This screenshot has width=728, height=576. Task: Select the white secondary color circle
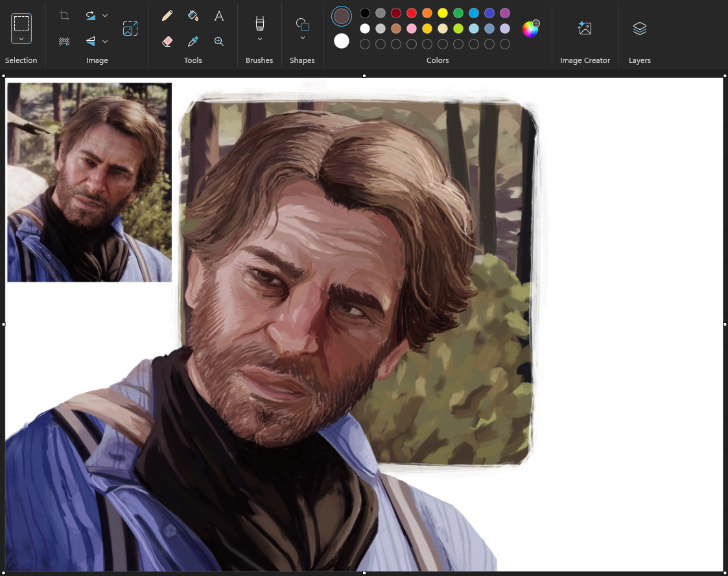[x=342, y=42]
